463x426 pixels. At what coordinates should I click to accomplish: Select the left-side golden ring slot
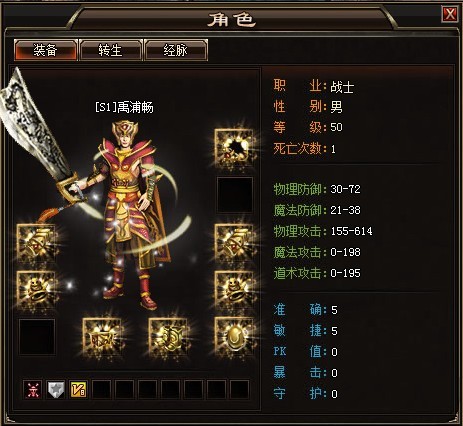pyautogui.click(x=36, y=289)
